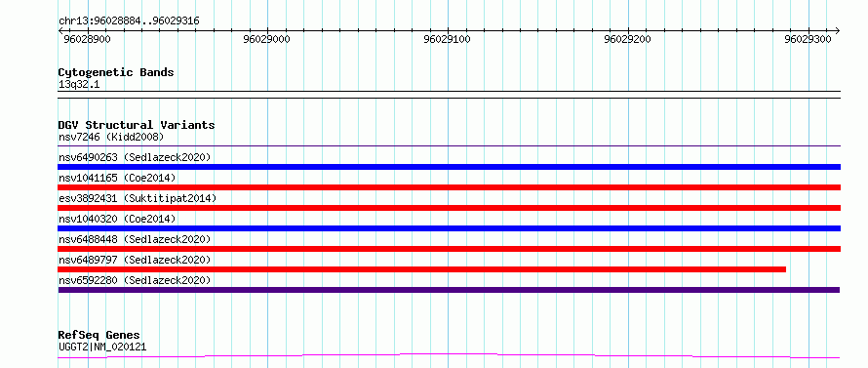Click the blue bar for nsv6490263
This screenshot has height=368, width=868.
click(450, 167)
